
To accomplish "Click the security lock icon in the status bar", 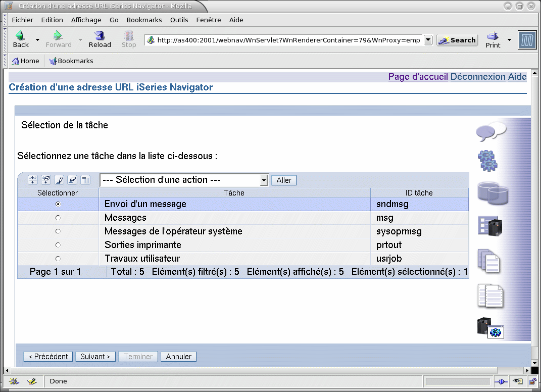I will (x=533, y=381).
